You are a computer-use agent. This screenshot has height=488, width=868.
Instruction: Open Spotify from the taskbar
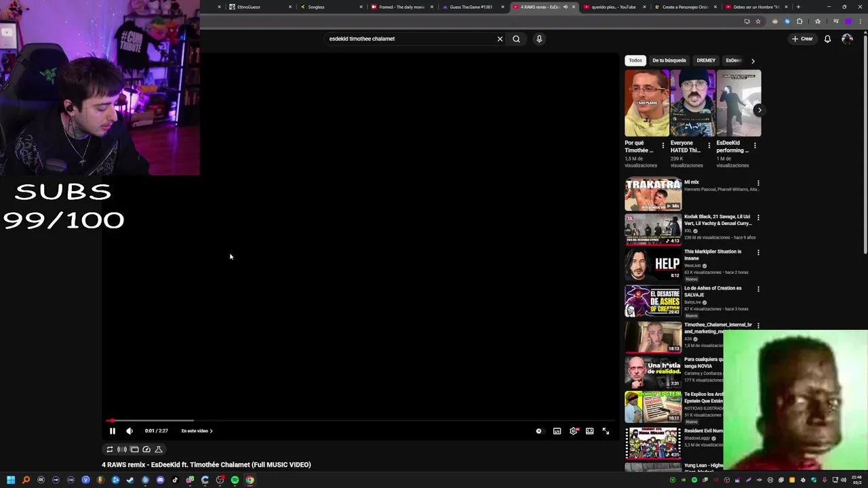pos(235,480)
